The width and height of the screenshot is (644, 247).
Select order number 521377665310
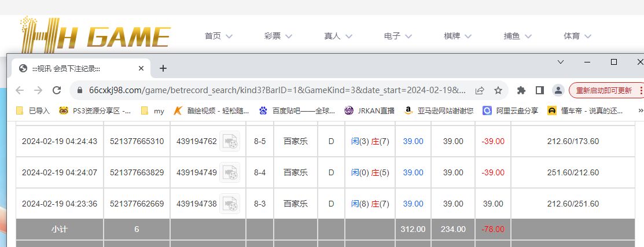(137, 141)
